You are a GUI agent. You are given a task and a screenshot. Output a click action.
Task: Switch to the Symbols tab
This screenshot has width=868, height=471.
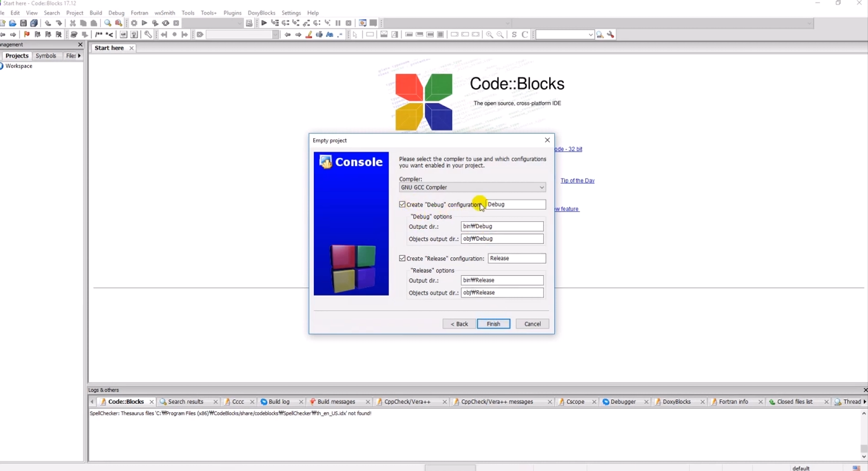tap(46, 56)
